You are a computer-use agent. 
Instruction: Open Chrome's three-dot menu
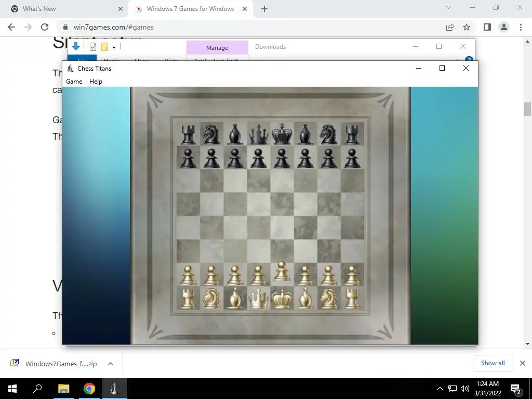tap(521, 27)
